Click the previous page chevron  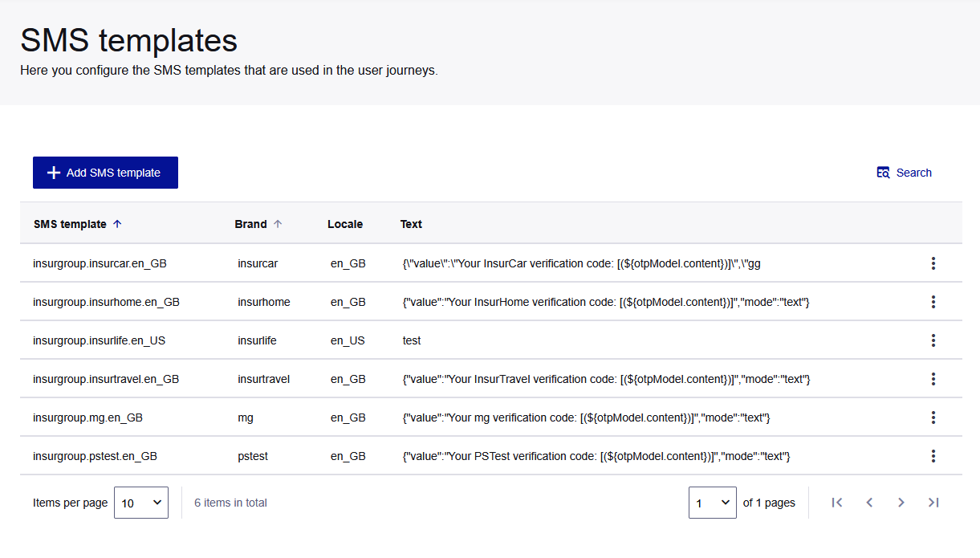[x=869, y=502]
